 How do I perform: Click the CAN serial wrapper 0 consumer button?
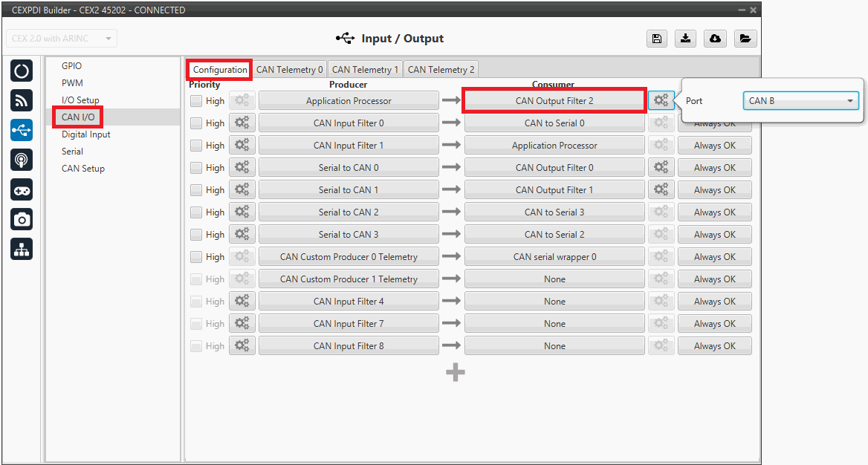pos(554,257)
